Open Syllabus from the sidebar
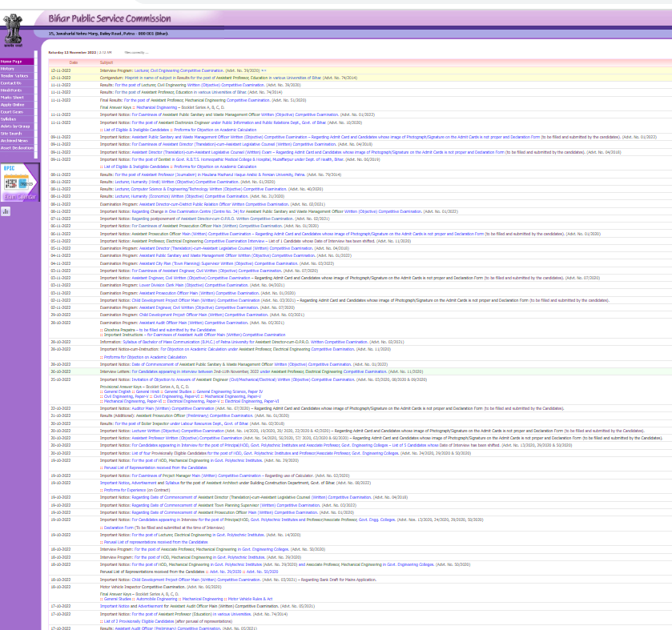672x630 pixels. pos(9,119)
